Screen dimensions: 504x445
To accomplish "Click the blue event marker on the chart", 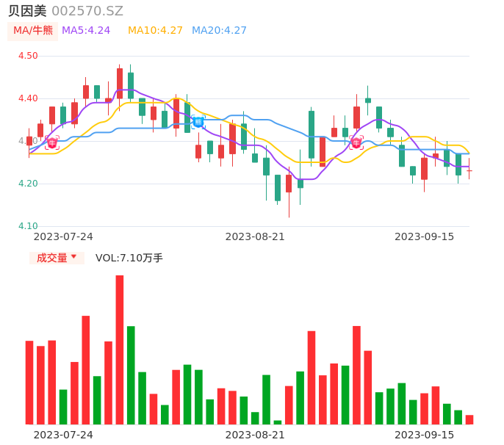I will tap(198, 122).
